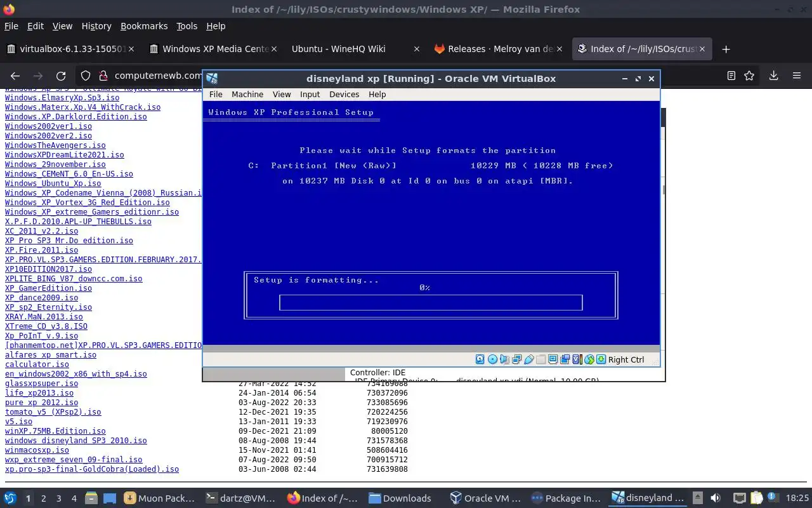Open the winmacosxp.iso link
This screenshot has height=508, width=812.
click(37, 450)
